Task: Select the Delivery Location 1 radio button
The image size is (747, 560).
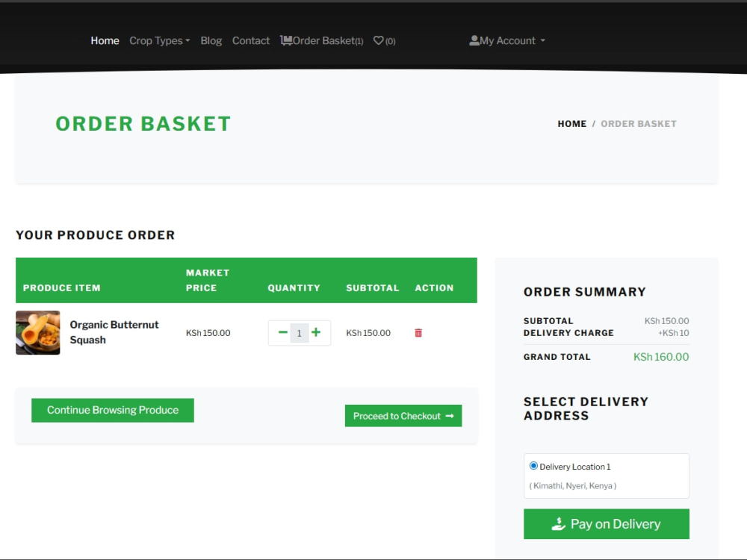Action: (533, 466)
